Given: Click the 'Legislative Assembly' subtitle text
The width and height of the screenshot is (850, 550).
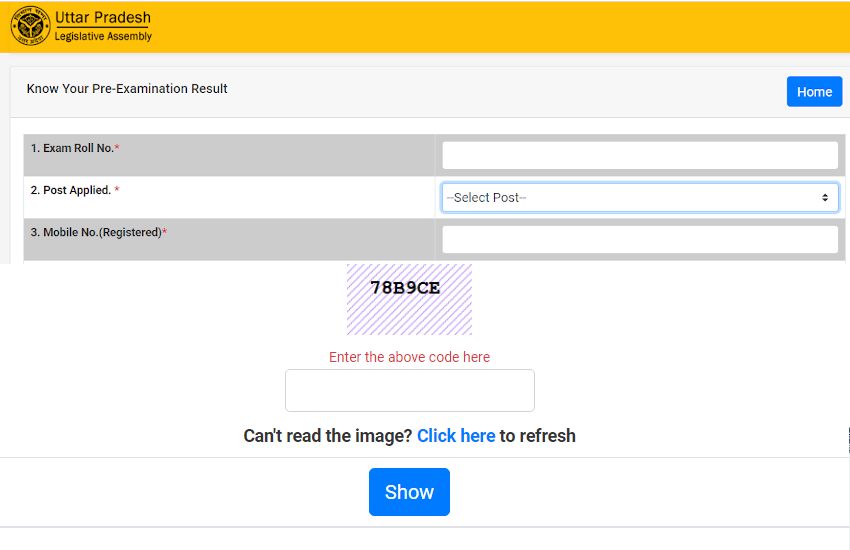Looking at the screenshot, I should [103, 37].
